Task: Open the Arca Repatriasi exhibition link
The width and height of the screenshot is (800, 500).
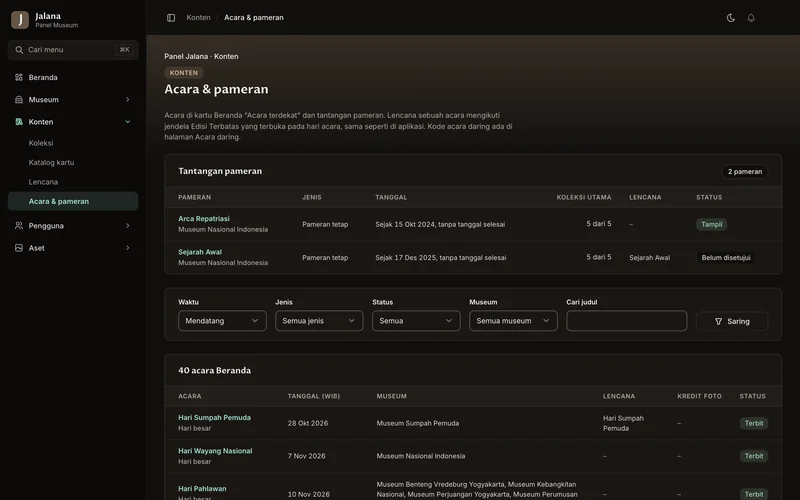Action: click(204, 219)
